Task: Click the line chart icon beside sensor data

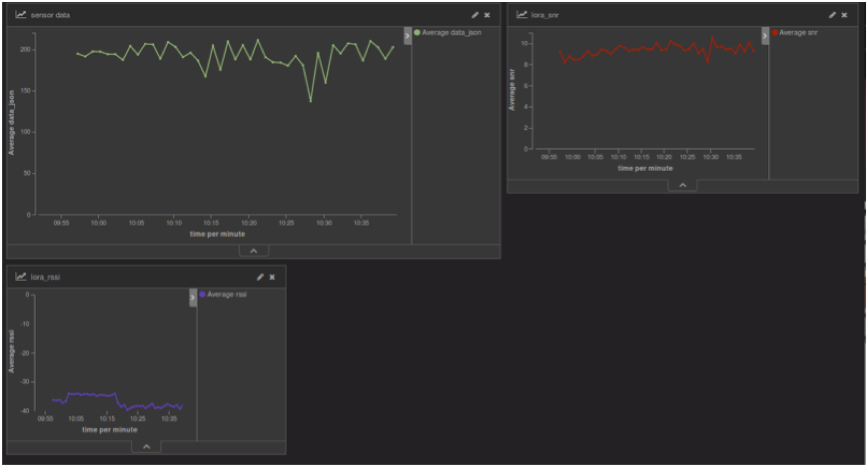Action: (x=21, y=14)
